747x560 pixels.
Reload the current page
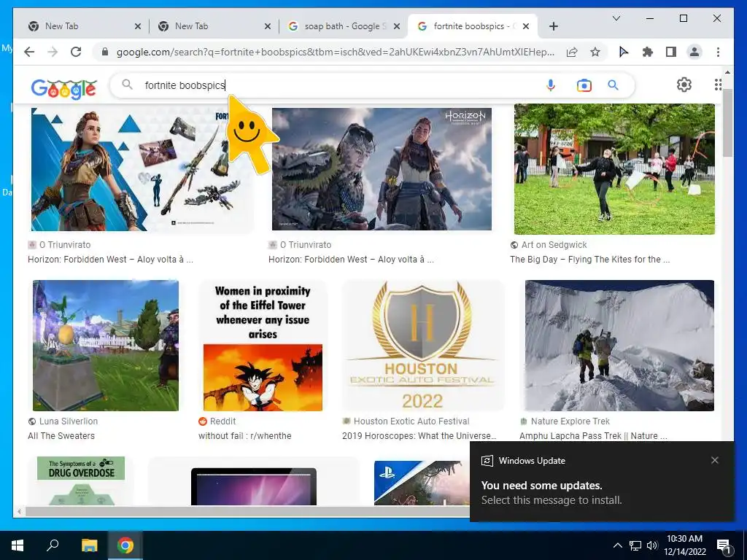click(x=76, y=52)
